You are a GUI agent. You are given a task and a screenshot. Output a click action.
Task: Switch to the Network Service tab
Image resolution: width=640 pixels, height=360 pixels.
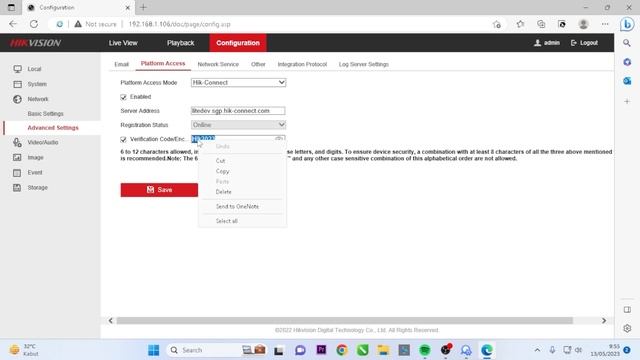click(x=218, y=64)
